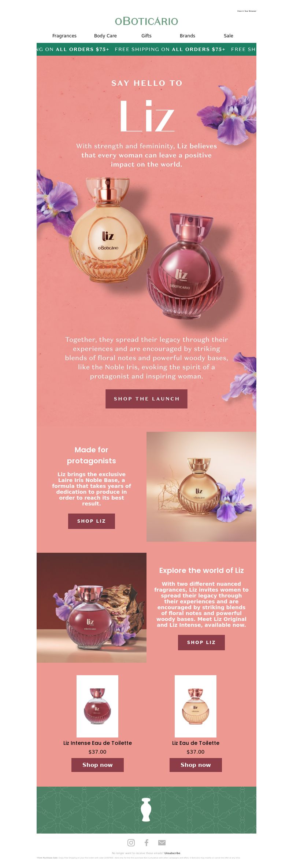
Task: Open the Sale navigation link
Action: (x=229, y=36)
